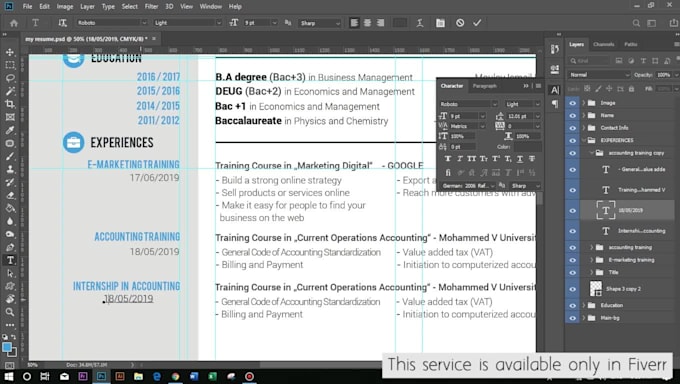Screen dimensions: 680x384
Task: Select the Move tool
Action: pos(10,52)
